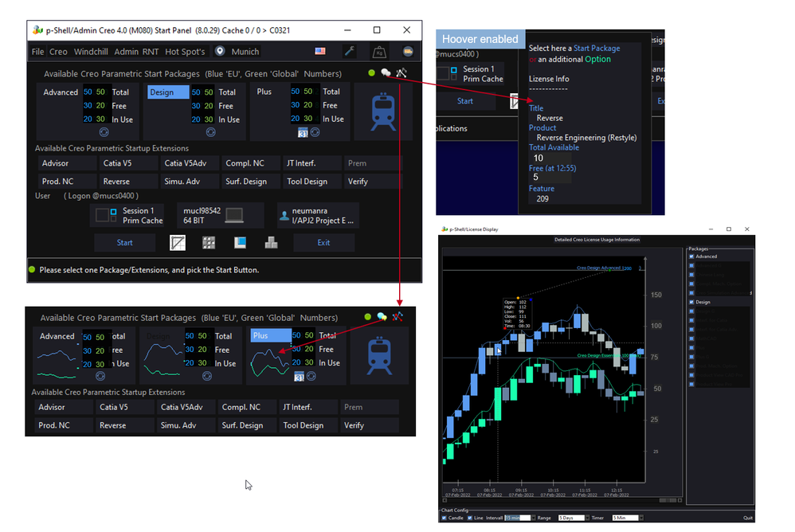Click the colored crossed tools icon, lower panel
The width and height of the screenshot is (795, 532).
tap(397, 317)
